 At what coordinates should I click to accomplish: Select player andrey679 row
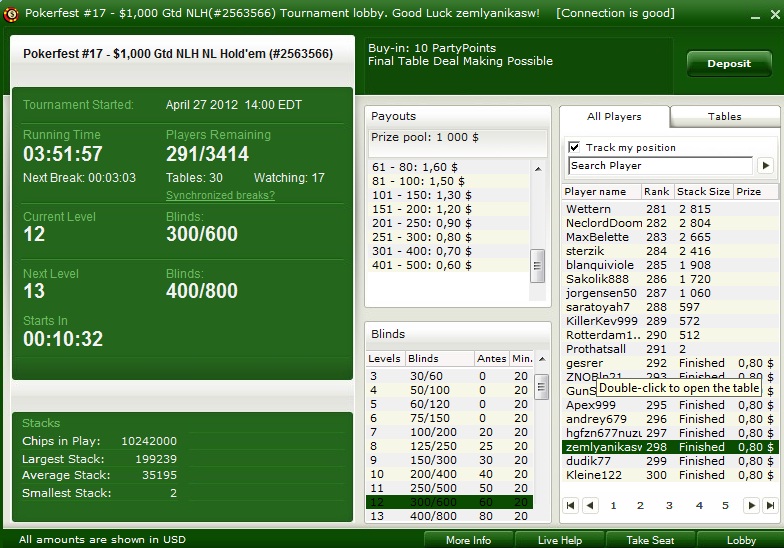[670, 419]
